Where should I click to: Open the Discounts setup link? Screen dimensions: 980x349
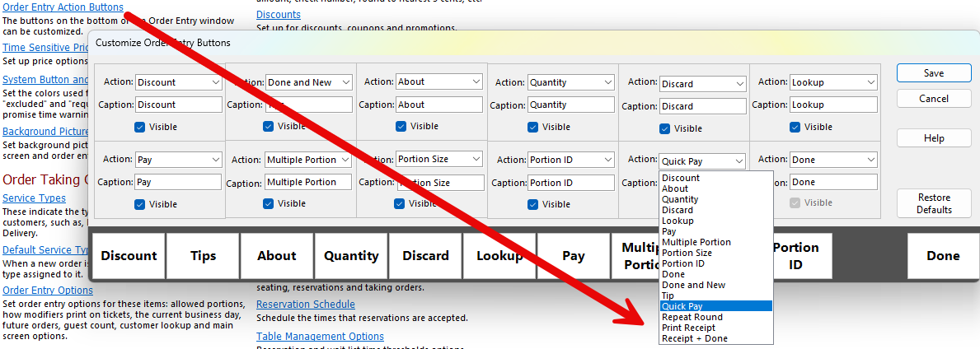(279, 14)
